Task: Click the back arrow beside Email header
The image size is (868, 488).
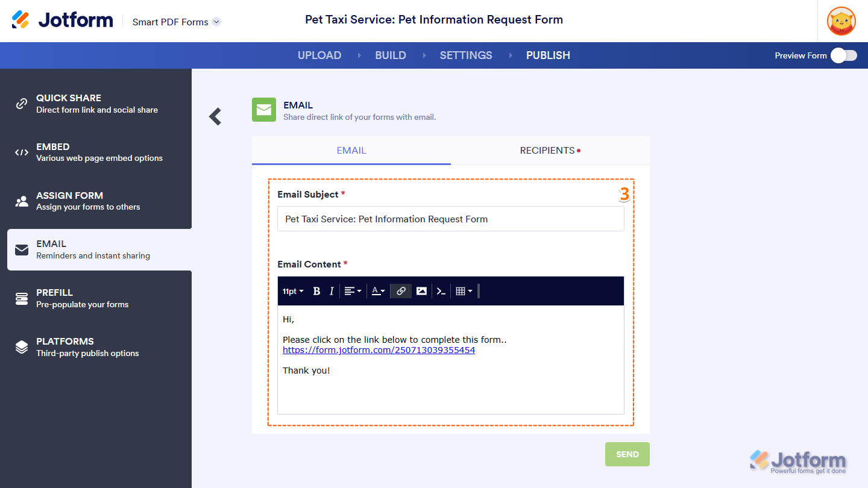Action: click(x=215, y=116)
